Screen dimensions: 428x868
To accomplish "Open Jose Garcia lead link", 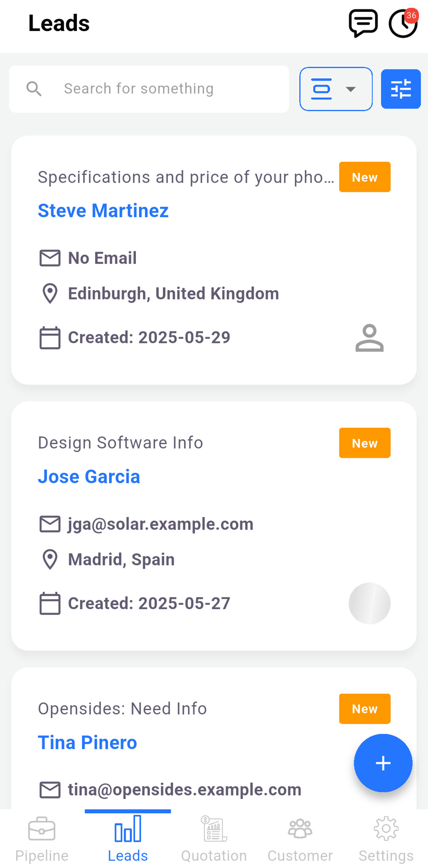I will [x=89, y=476].
